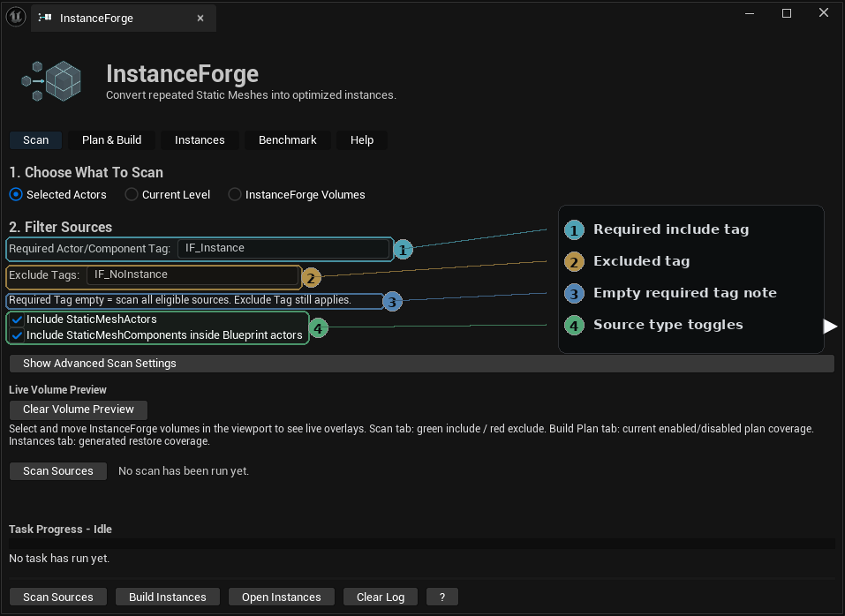Click the Task Progress bar
The image size is (845, 616).
pyautogui.click(x=422, y=544)
